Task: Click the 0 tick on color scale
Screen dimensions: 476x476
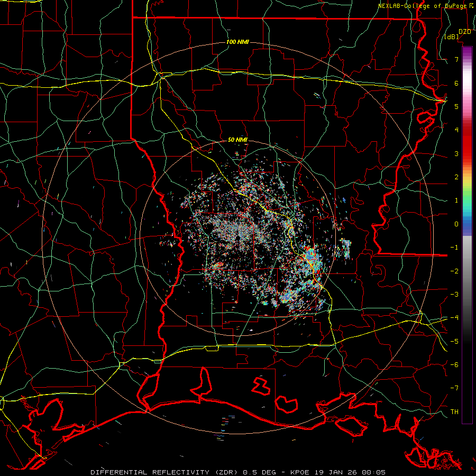Action: (x=456, y=224)
